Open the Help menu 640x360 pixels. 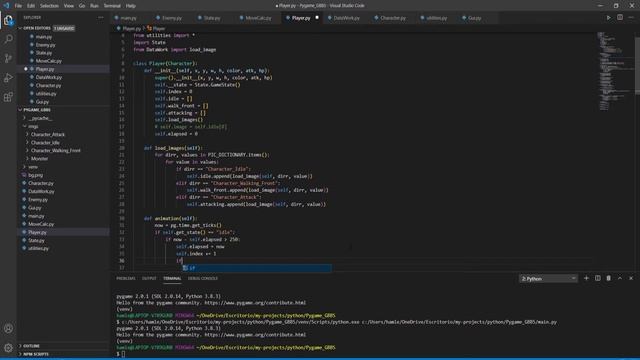point(131,6)
